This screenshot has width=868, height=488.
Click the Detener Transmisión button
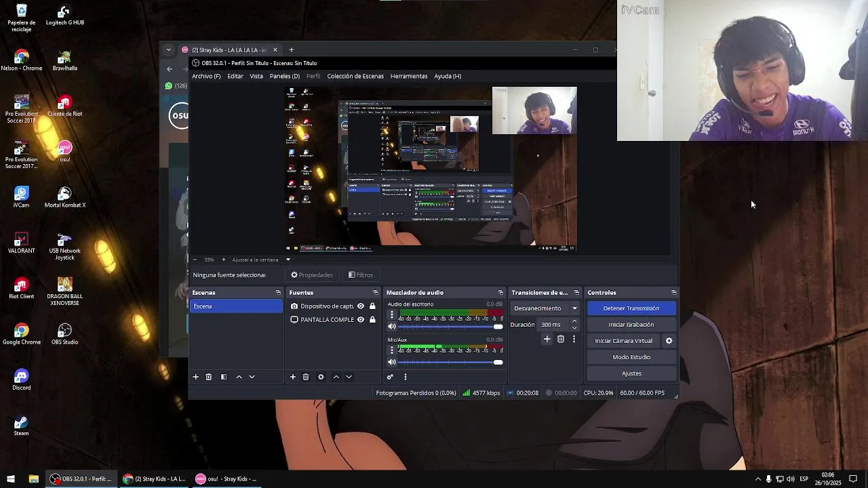click(631, 308)
